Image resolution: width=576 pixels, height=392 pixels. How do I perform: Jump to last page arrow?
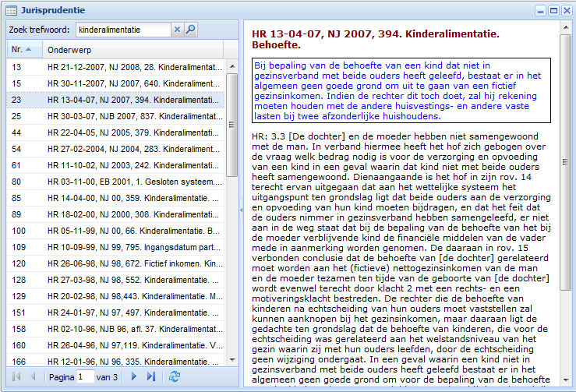click(151, 376)
